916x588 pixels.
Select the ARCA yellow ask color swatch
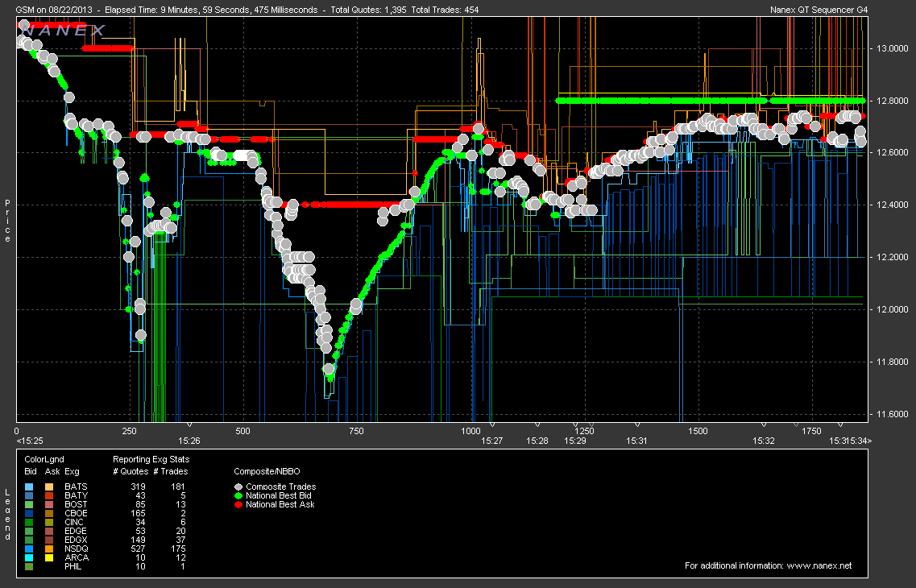tap(49, 557)
